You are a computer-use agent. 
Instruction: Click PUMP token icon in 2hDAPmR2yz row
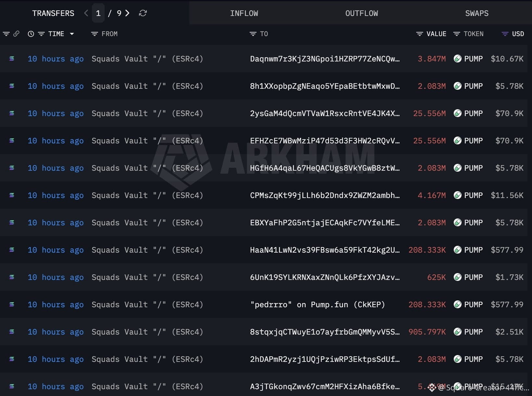click(458, 359)
